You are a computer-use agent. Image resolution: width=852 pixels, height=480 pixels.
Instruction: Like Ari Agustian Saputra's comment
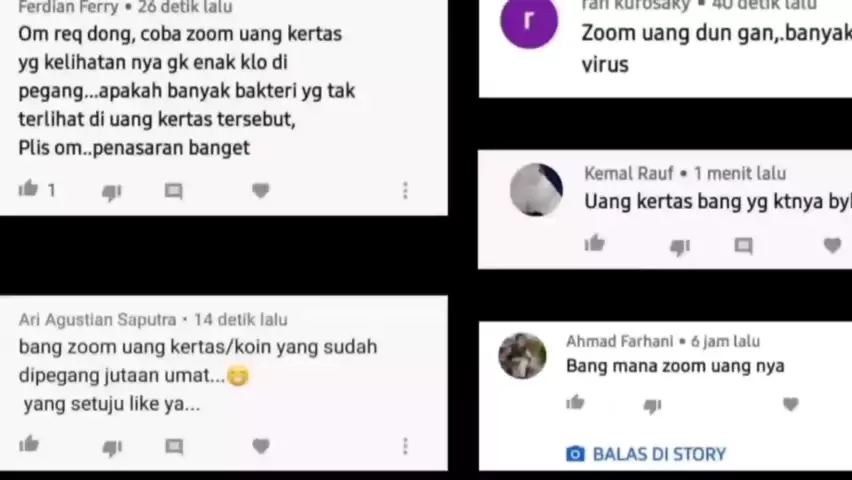tap(29, 444)
